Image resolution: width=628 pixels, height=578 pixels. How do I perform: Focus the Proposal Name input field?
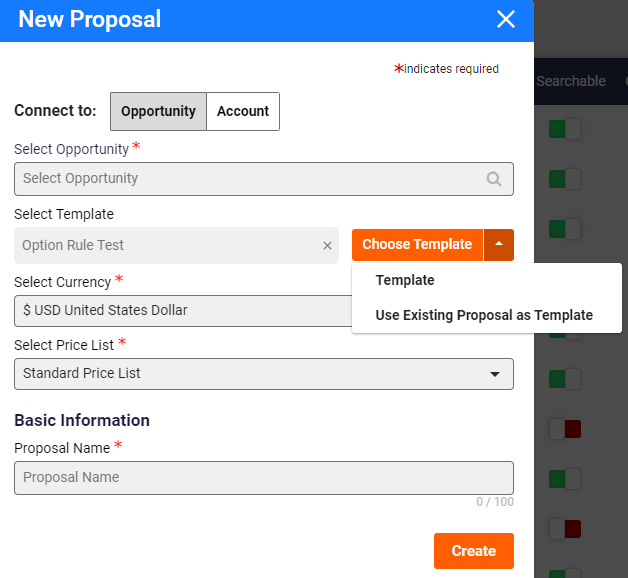pos(264,478)
